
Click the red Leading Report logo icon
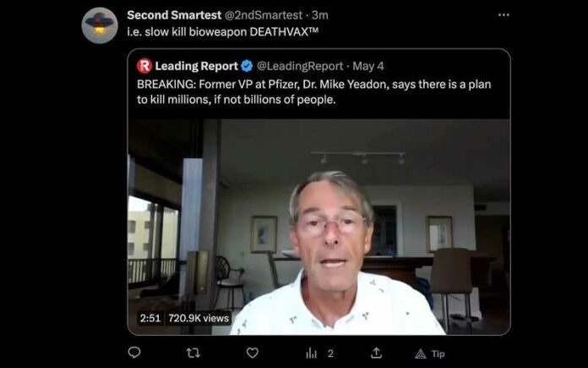[x=144, y=66]
